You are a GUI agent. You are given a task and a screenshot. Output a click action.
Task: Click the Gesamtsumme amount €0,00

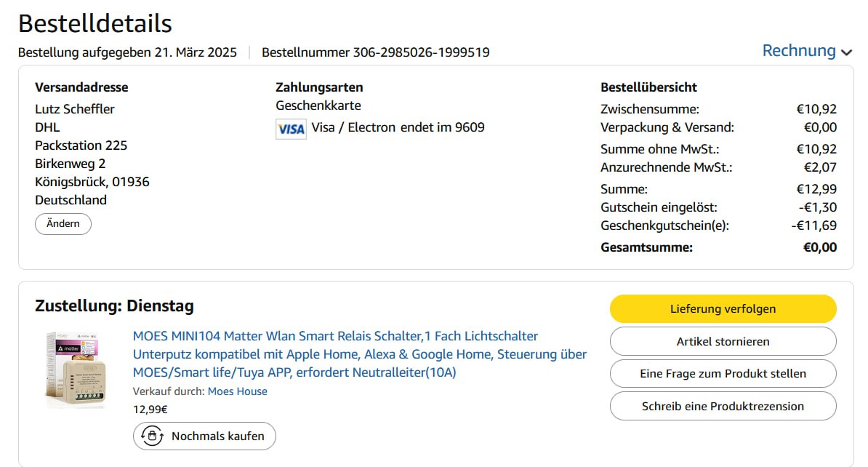click(x=819, y=247)
